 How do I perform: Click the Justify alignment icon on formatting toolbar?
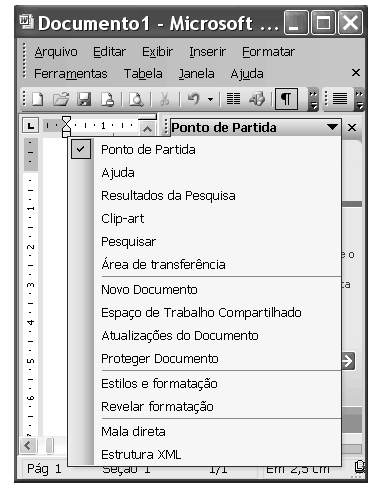(x=340, y=99)
